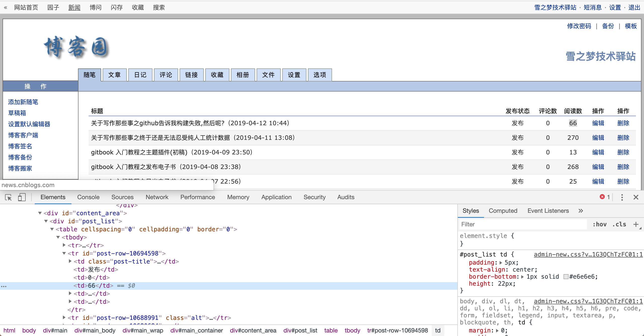Open the DevTools three-dot customization menu
Viewport: 644px width, 336px height.
tap(622, 197)
